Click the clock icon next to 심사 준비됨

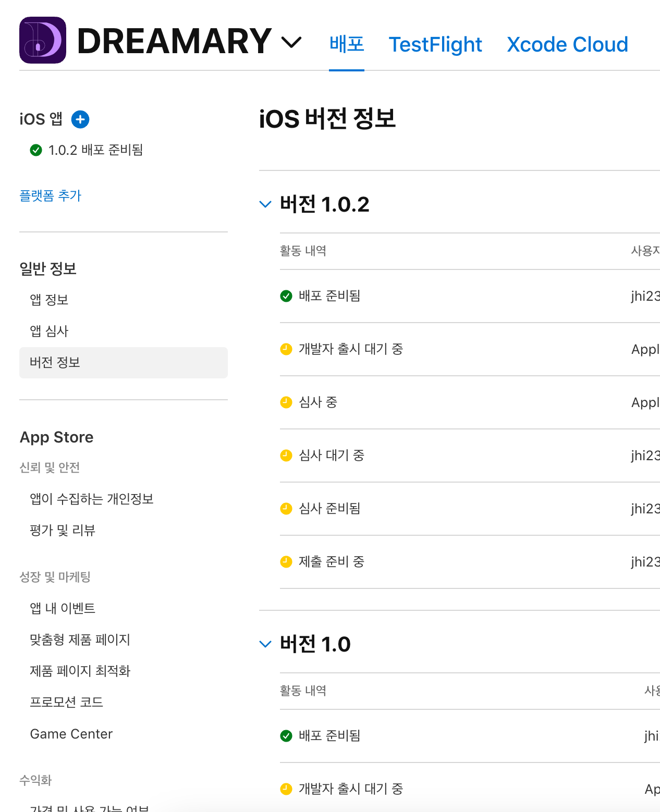click(x=286, y=508)
